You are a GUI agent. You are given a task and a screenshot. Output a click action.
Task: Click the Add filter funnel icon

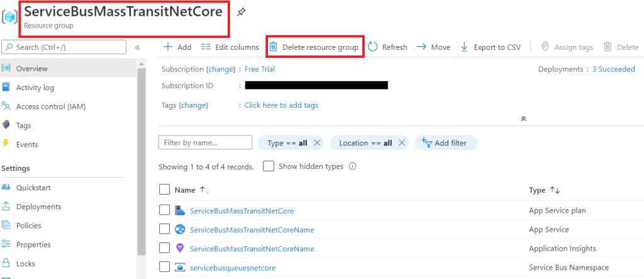[x=426, y=142]
